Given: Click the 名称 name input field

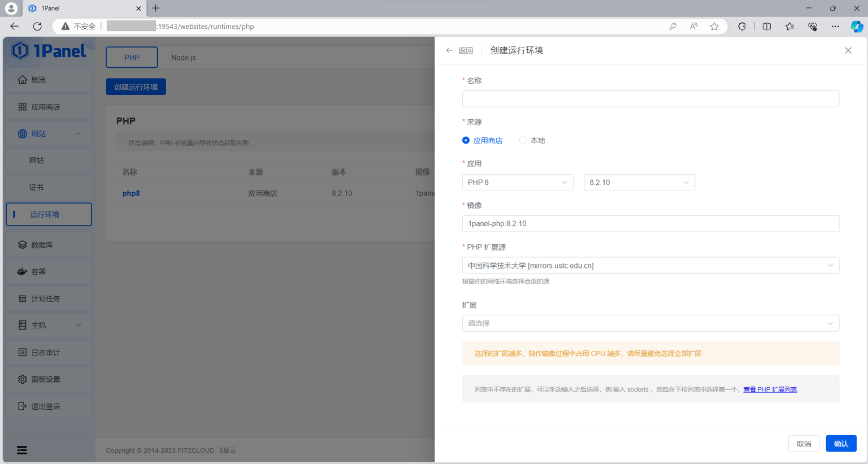Looking at the screenshot, I should 650,98.
